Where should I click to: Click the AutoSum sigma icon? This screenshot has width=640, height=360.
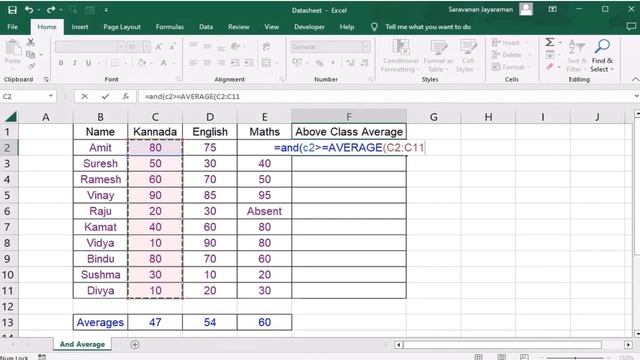[550, 42]
